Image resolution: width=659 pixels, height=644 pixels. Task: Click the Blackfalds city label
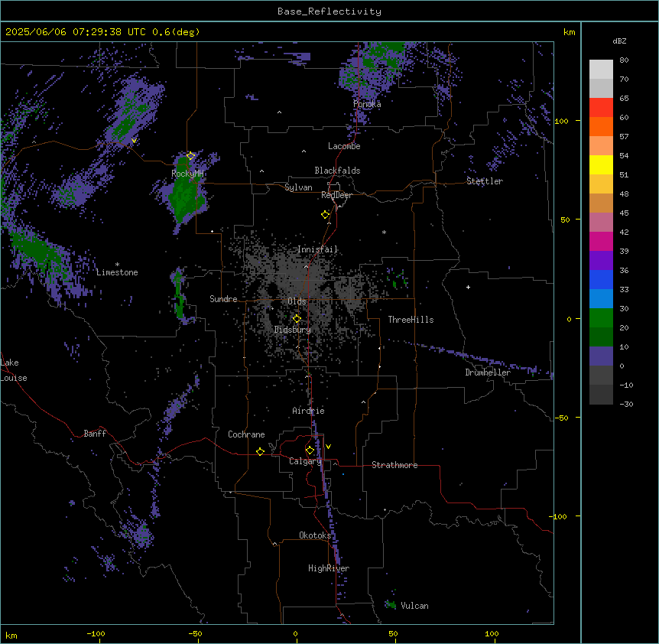(x=337, y=171)
